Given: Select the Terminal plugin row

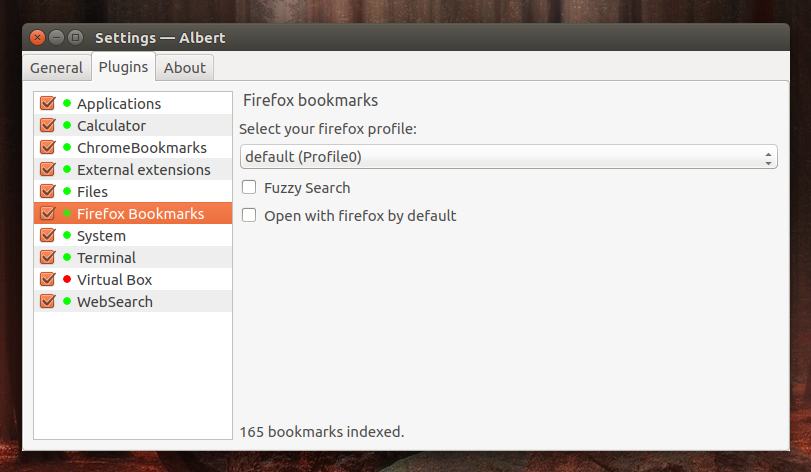Looking at the screenshot, I should 133,257.
